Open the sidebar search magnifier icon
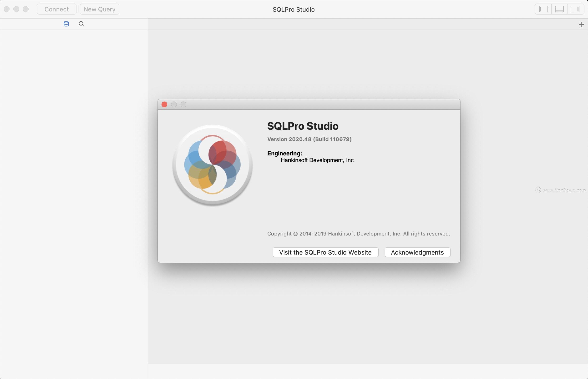 point(81,24)
